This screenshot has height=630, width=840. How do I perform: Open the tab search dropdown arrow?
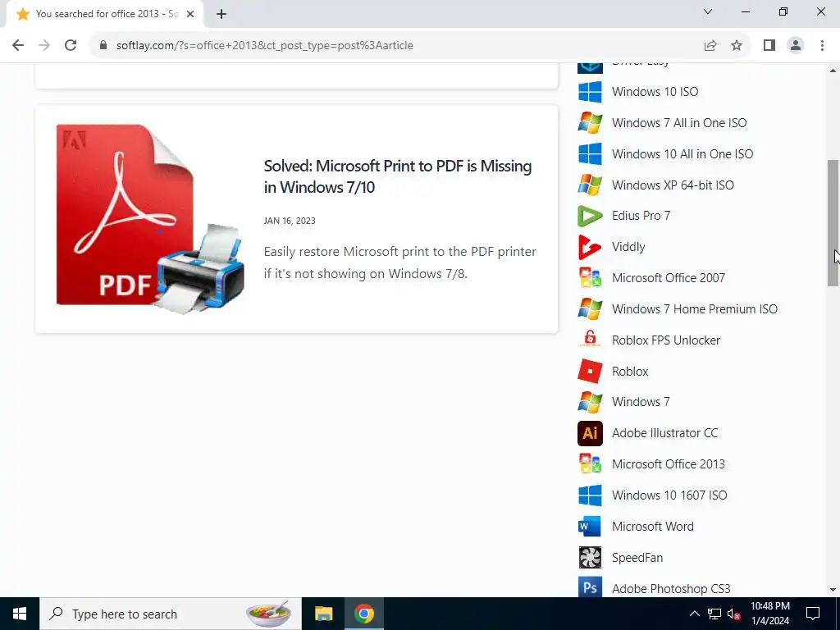708,11
